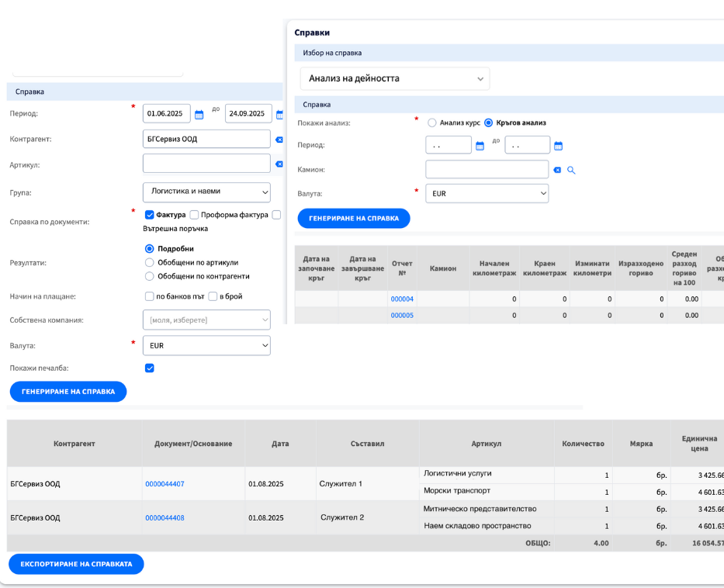Expand the Група dropdown Логистика и наеми
The height and width of the screenshot is (588, 724).
[206, 192]
